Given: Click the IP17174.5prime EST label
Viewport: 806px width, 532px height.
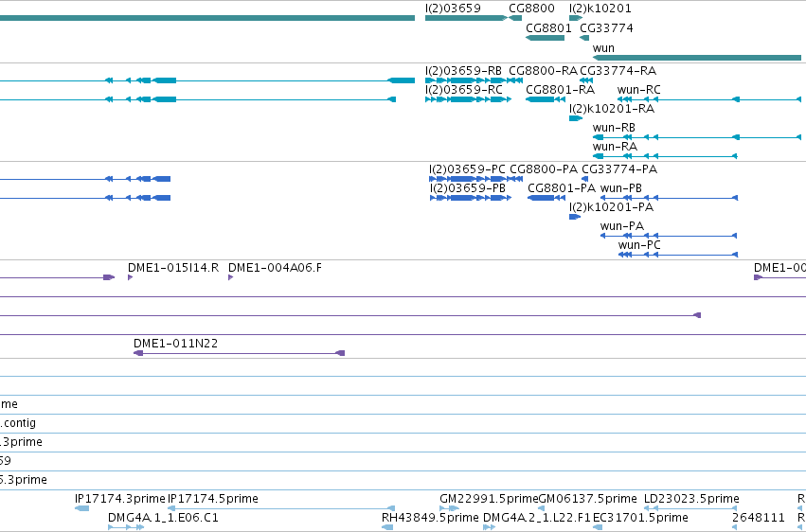Looking at the screenshot, I should pyautogui.click(x=213, y=499).
